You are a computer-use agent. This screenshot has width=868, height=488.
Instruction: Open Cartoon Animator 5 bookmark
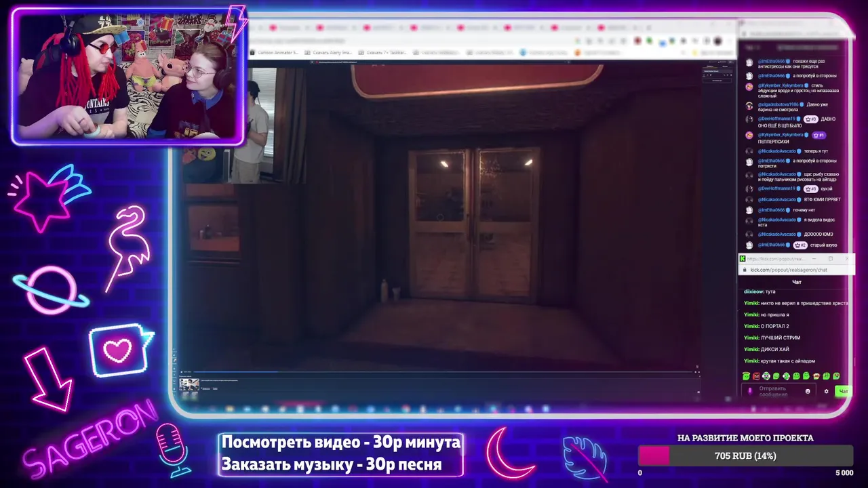pos(275,52)
